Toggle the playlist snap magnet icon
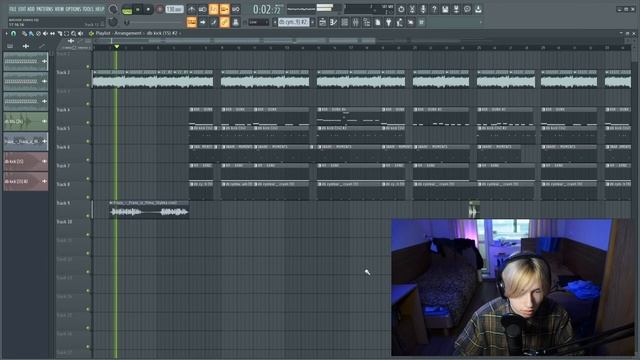Screen dimensions: 640x360 click(13, 33)
